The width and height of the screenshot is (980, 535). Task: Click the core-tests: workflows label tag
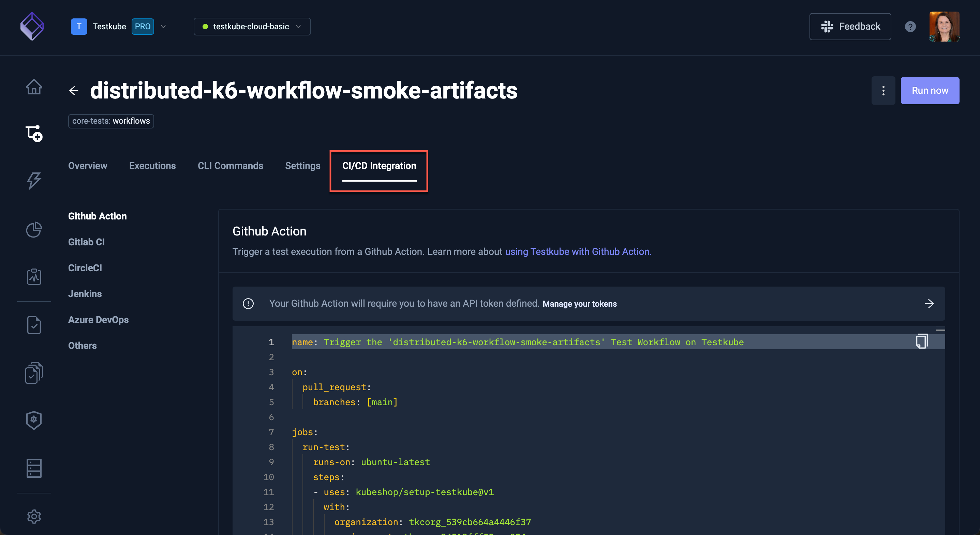pyautogui.click(x=111, y=121)
